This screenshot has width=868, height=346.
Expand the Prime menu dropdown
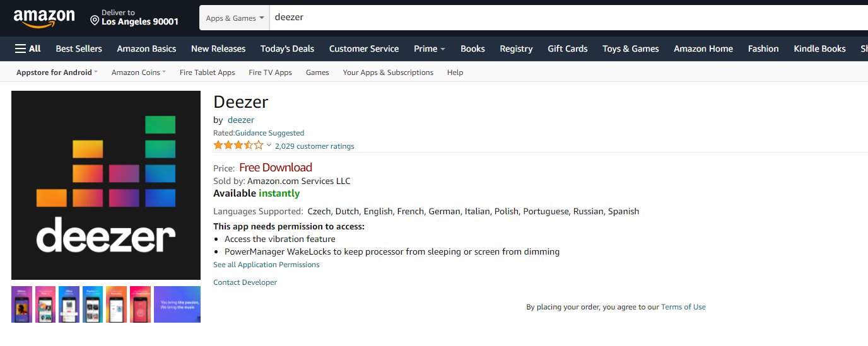click(x=430, y=49)
